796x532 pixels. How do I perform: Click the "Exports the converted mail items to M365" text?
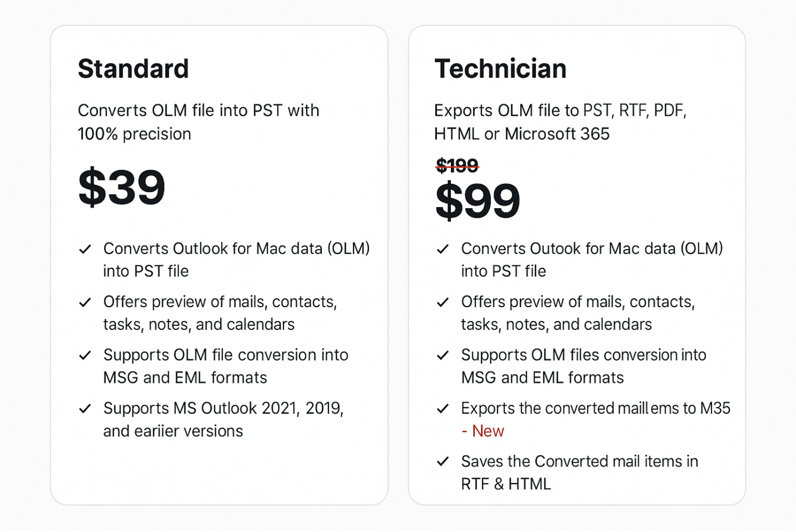595,408
